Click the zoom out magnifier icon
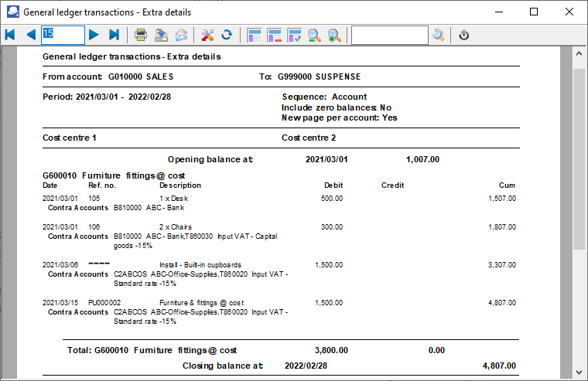The image size is (588, 381). click(x=314, y=35)
